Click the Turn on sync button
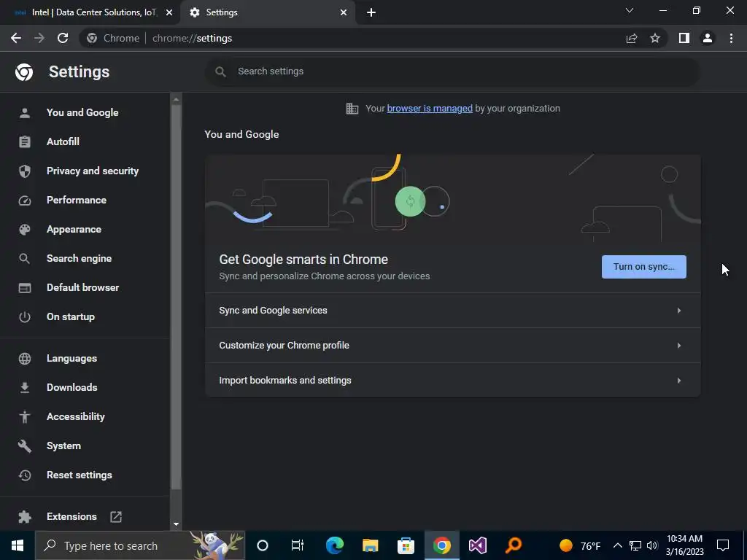 [643, 267]
